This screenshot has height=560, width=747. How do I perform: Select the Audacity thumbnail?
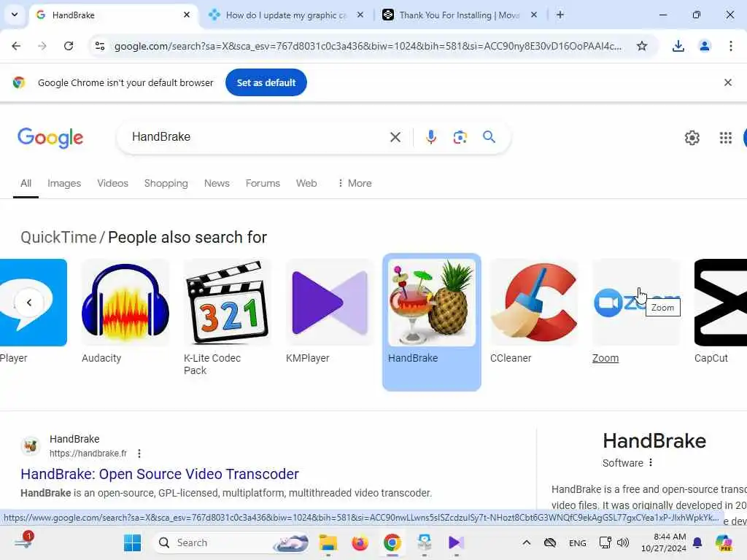(125, 303)
